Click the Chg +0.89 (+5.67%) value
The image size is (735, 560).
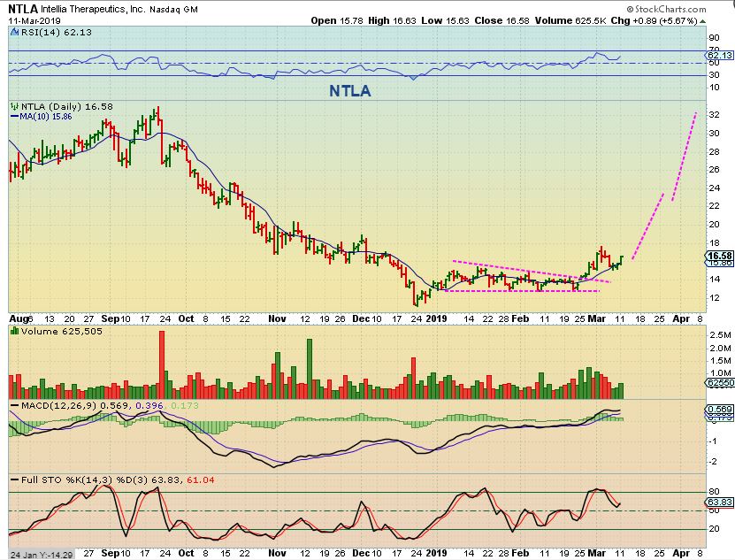[x=655, y=20]
